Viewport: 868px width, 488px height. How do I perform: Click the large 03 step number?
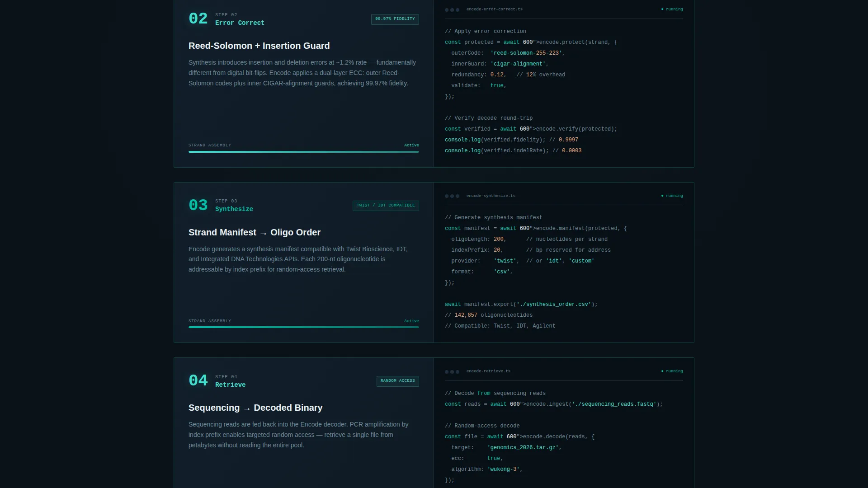pos(198,206)
